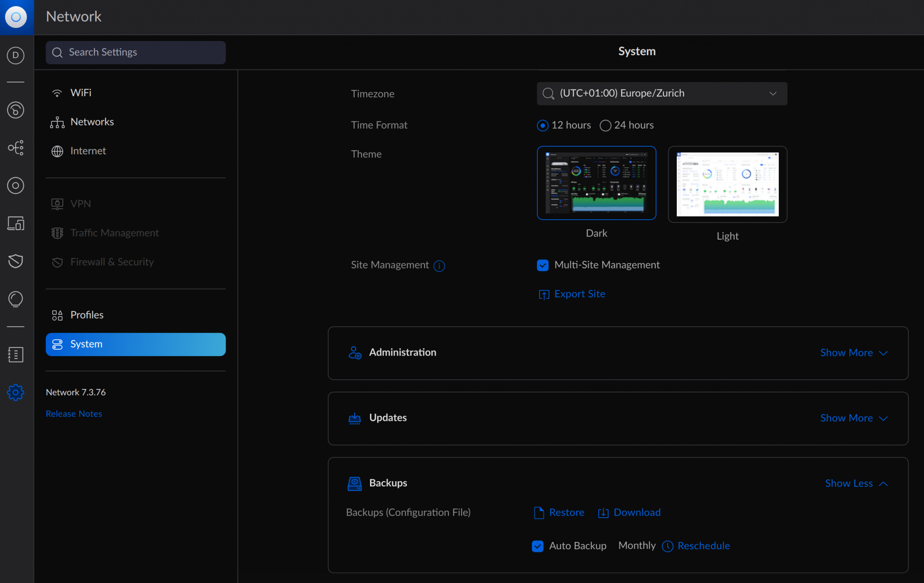Click the Export Site link
Viewport: 924px width, 583px height.
pos(580,294)
